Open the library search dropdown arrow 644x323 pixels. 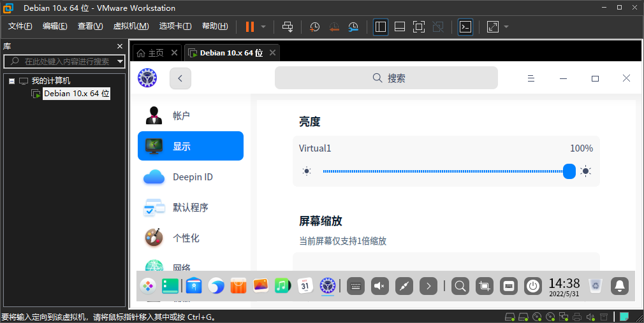pos(120,62)
